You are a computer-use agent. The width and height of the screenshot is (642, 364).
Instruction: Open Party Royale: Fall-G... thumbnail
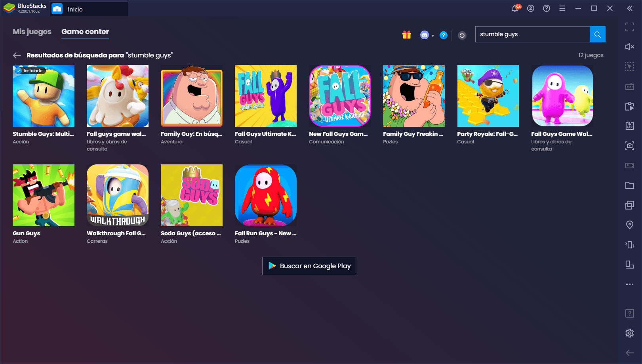click(x=488, y=96)
